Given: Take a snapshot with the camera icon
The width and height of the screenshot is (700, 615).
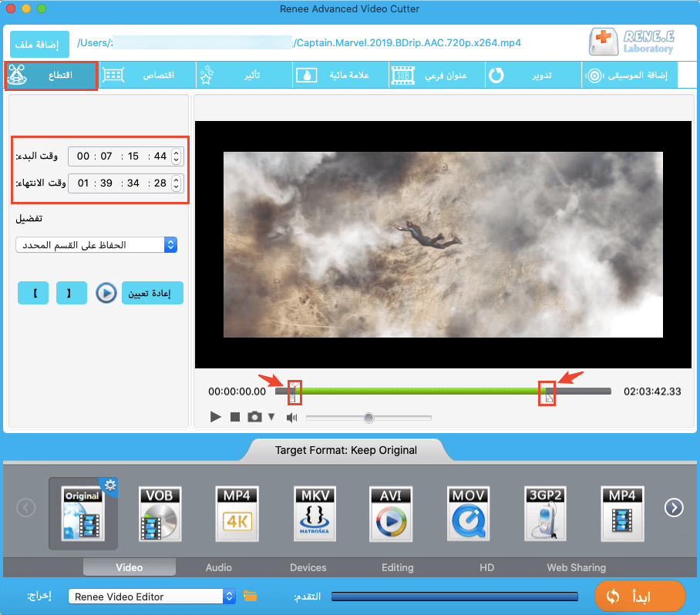Looking at the screenshot, I should [x=254, y=417].
